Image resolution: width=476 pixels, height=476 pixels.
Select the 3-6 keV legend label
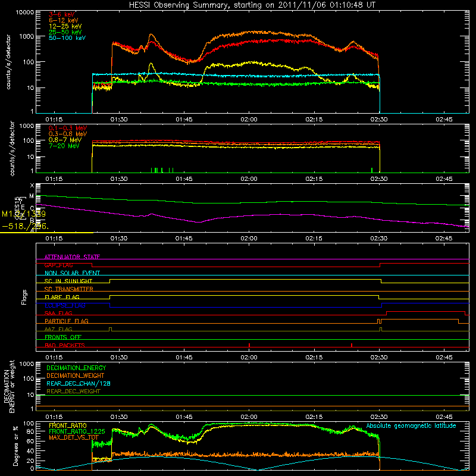(62, 14)
